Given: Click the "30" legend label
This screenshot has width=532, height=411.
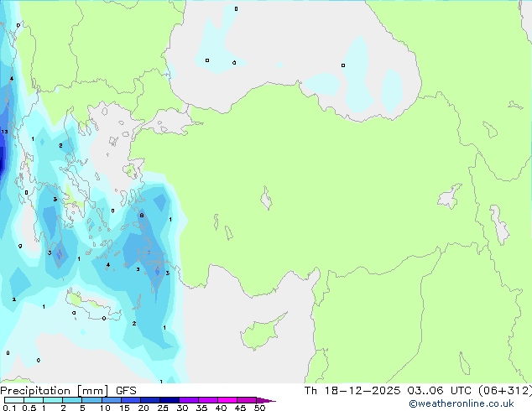Looking at the screenshot, I should click(x=182, y=408).
